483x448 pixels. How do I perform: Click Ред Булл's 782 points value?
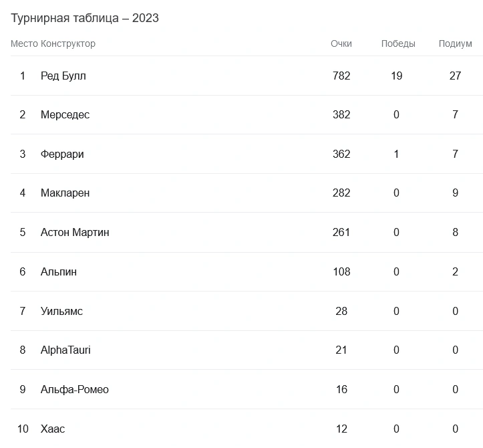click(x=341, y=76)
